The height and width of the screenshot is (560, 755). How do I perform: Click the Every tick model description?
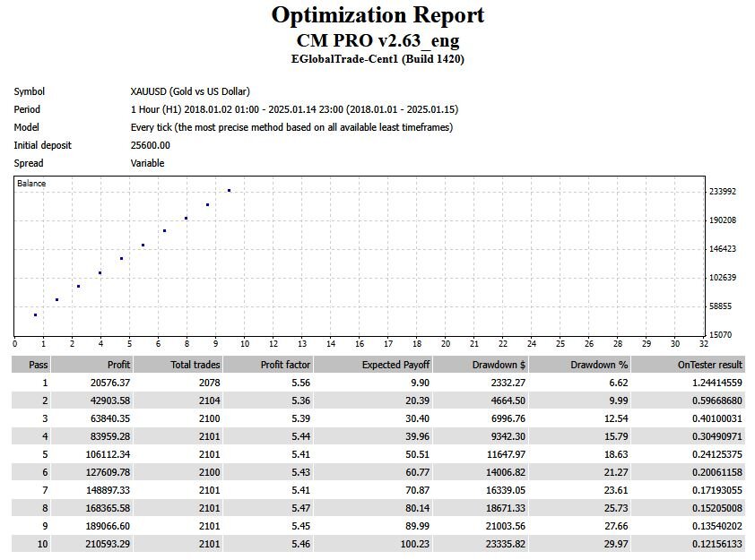(291, 127)
